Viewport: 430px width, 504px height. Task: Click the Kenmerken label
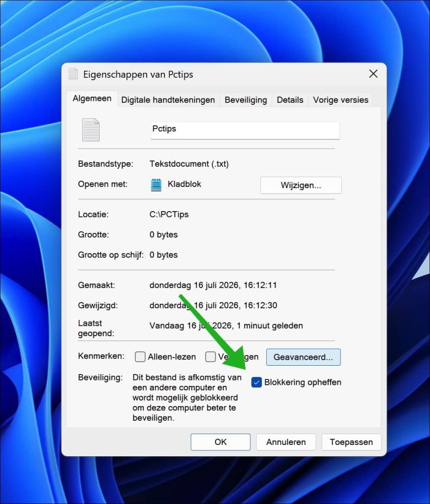coord(101,356)
